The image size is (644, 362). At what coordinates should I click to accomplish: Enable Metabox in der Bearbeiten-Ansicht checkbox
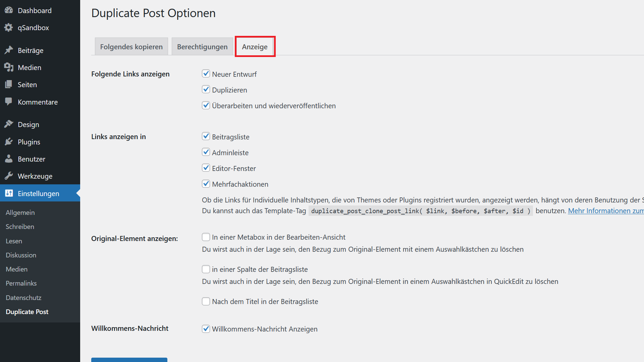click(206, 237)
